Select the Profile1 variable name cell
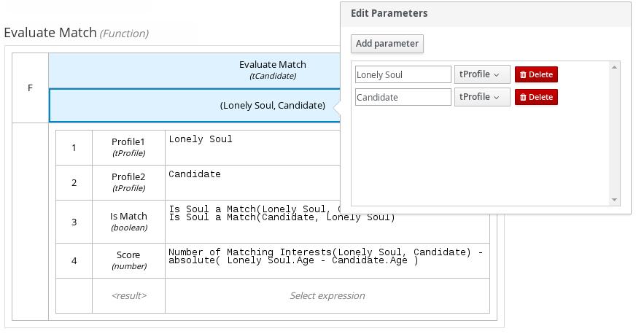Screen dimensions: 644x334 tap(128, 148)
